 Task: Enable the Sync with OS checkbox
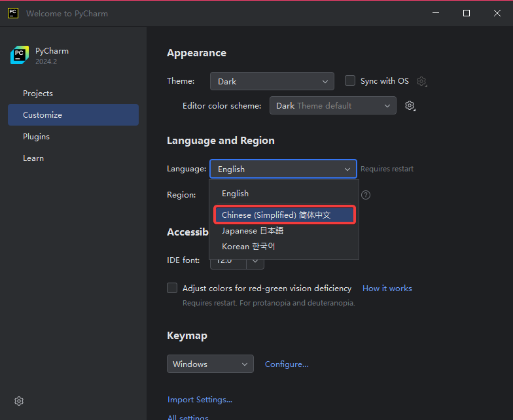tap(350, 80)
